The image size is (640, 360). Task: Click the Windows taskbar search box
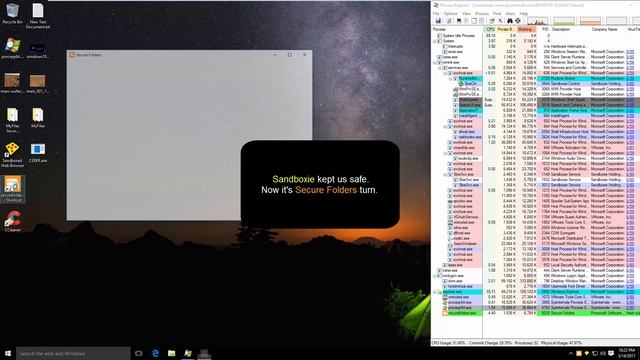[73, 353]
